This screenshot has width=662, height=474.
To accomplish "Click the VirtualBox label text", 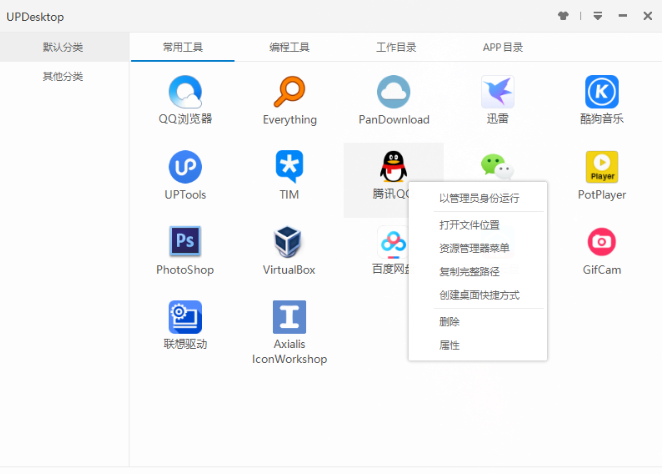I will coord(289,270).
